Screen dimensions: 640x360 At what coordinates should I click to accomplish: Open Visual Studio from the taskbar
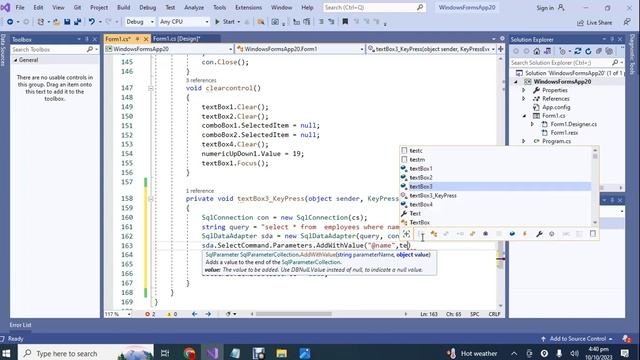click(212, 353)
